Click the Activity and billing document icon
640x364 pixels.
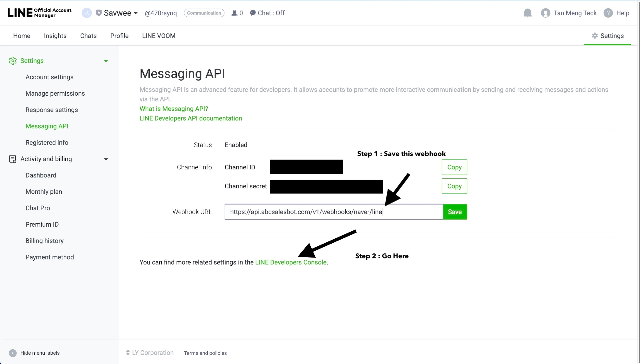coord(13,159)
